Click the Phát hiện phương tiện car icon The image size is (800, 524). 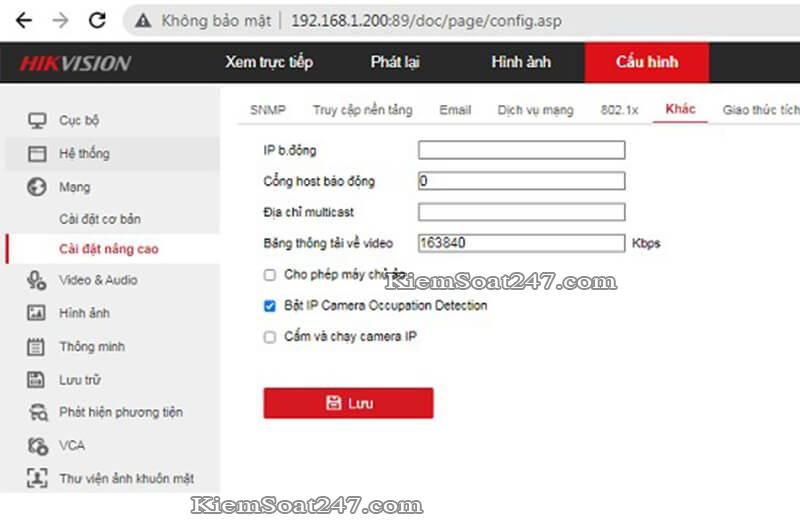[x=38, y=412]
